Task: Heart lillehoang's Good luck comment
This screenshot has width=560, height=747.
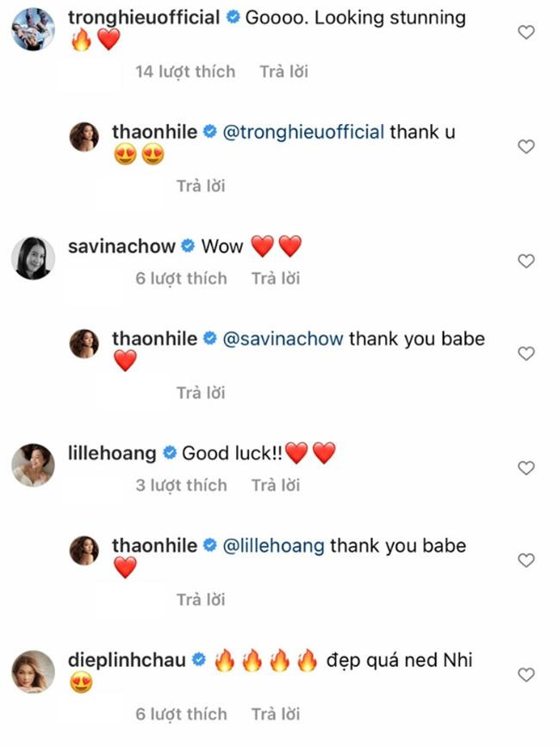Action: point(526,468)
